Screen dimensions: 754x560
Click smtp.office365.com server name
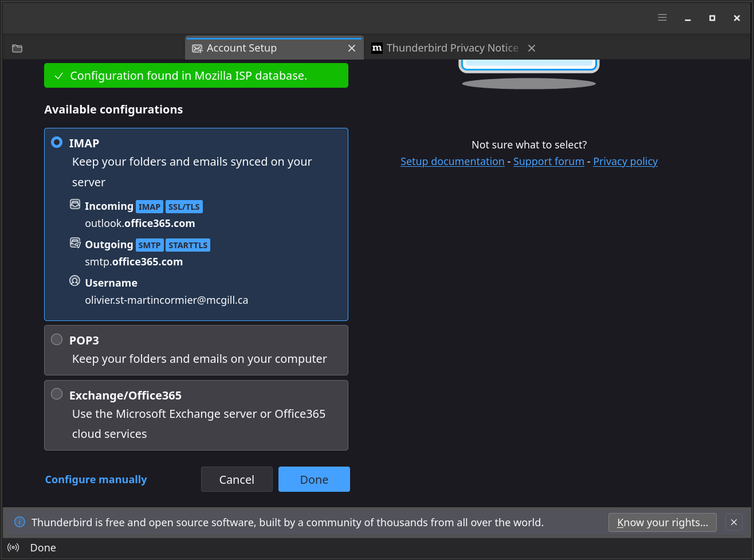[x=134, y=261]
